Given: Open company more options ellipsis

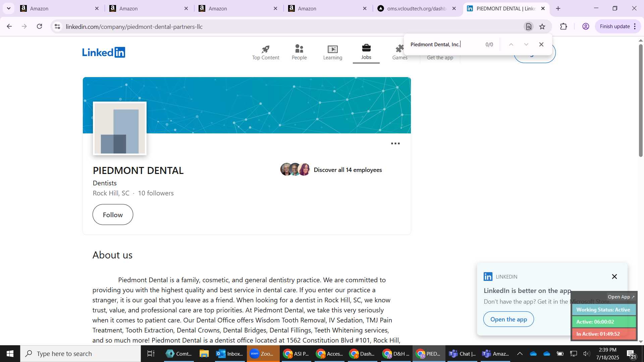Looking at the screenshot, I should click(x=395, y=143).
